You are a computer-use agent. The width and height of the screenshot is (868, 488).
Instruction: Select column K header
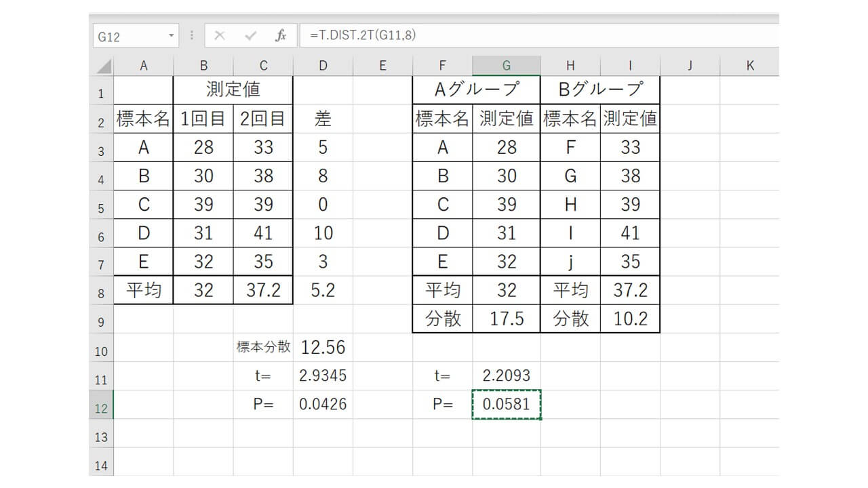click(749, 66)
